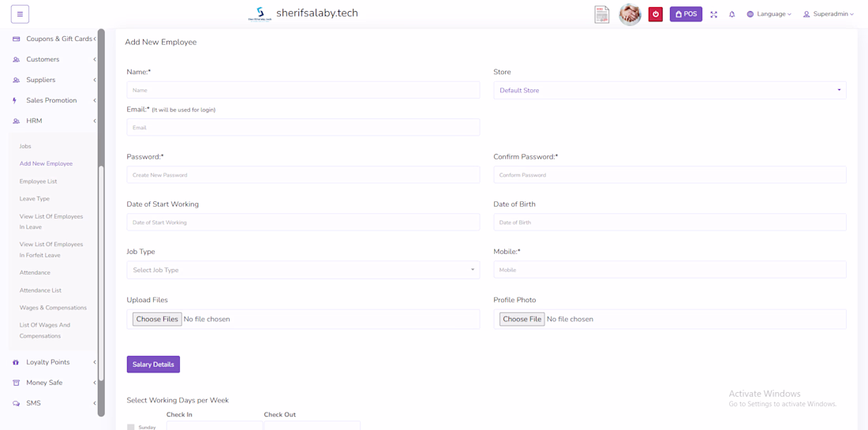
Task: Toggle fullscreen expand icon
Action: click(x=713, y=14)
